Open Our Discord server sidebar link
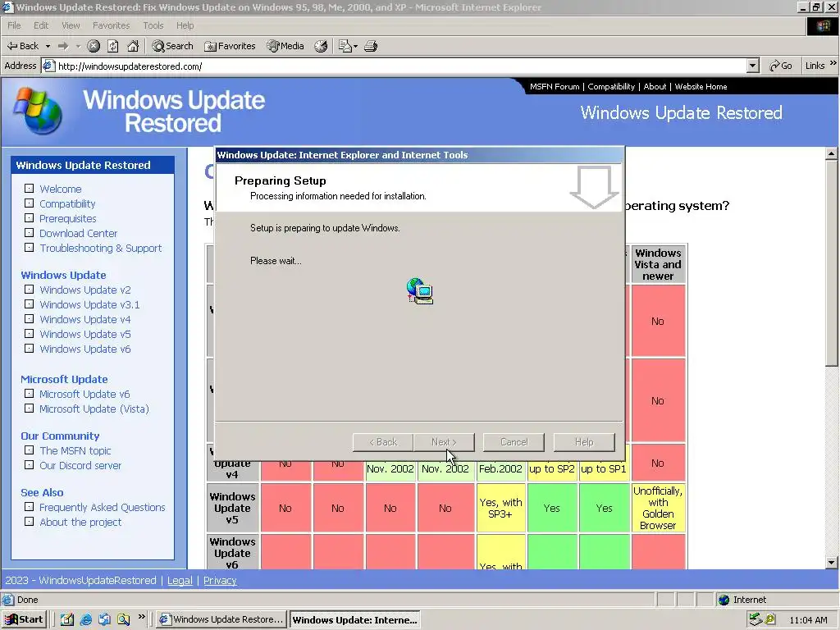Viewport: 840px width, 630px height. click(x=80, y=466)
